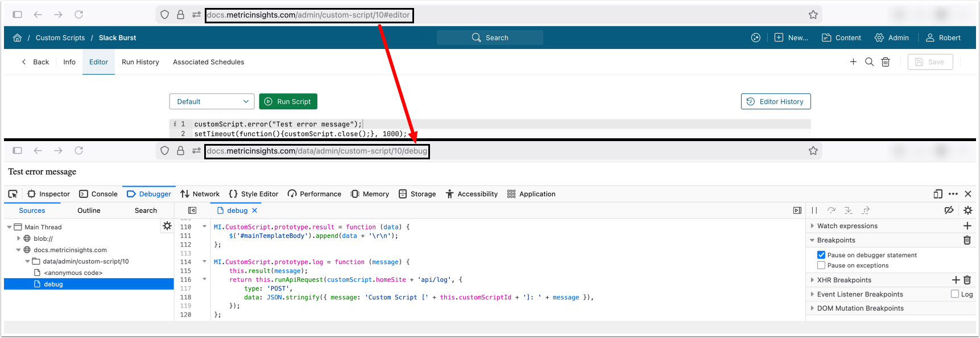Open Editor History
The width and height of the screenshot is (980, 338).
pyautogui.click(x=775, y=102)
